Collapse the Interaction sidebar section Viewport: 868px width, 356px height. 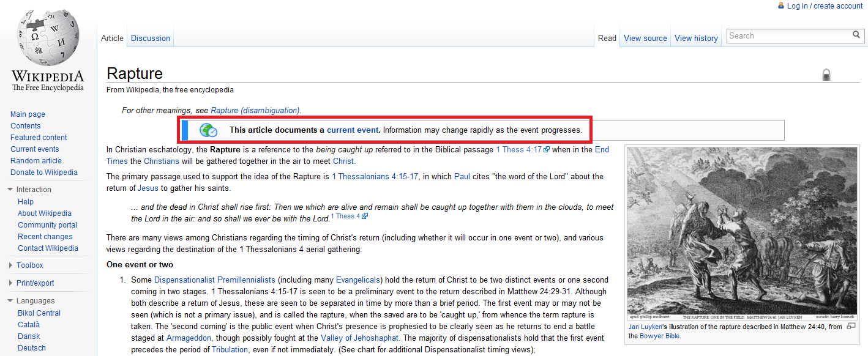[x=10, y=190]
